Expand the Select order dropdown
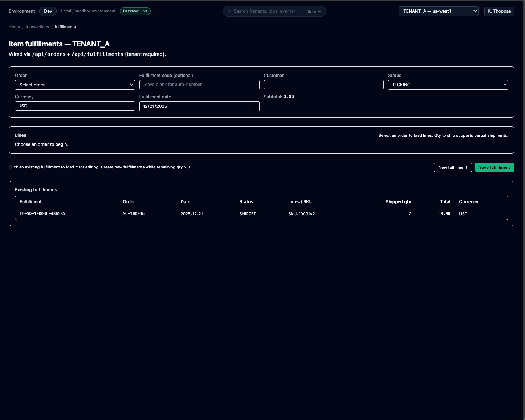 pyautogui.click(x=75, y=85)
